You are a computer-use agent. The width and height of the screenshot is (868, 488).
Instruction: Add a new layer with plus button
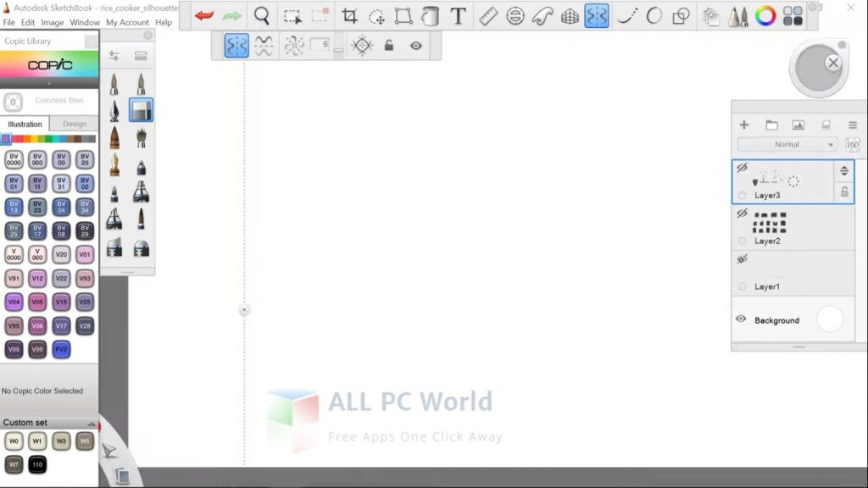click(744, 125)
